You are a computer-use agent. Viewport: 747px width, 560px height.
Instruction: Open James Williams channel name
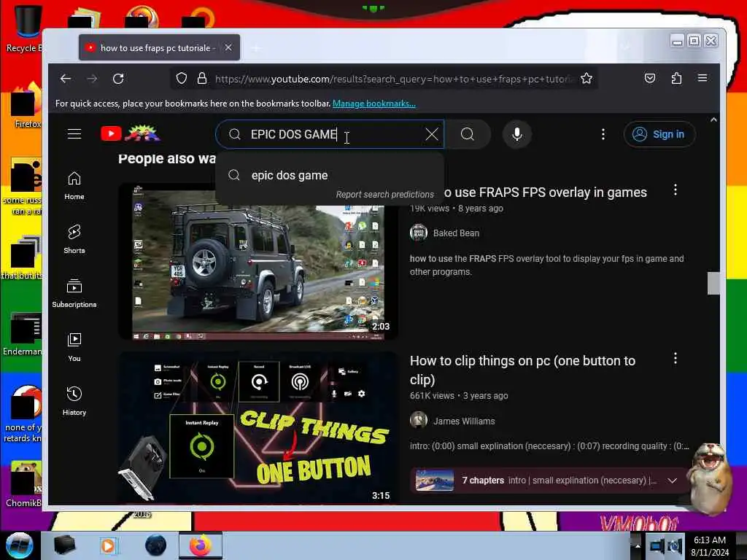coord(464,421)
